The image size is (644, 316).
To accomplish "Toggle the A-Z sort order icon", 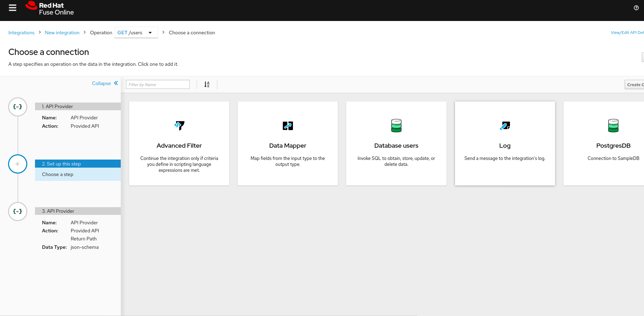I will coord(207,84).
